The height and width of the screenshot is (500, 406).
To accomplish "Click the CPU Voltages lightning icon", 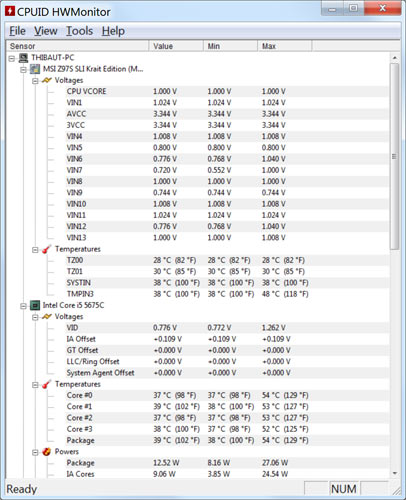I will [47, 317].
